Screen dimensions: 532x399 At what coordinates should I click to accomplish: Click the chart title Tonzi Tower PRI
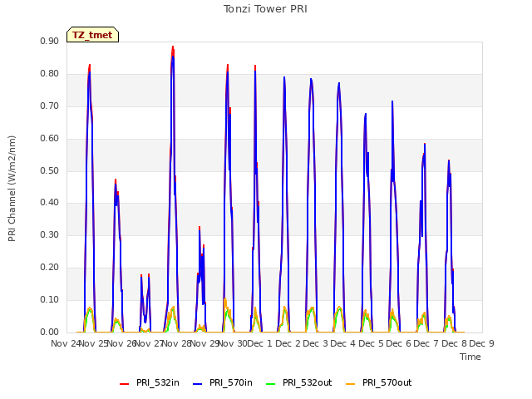click(x=265, y=9)
